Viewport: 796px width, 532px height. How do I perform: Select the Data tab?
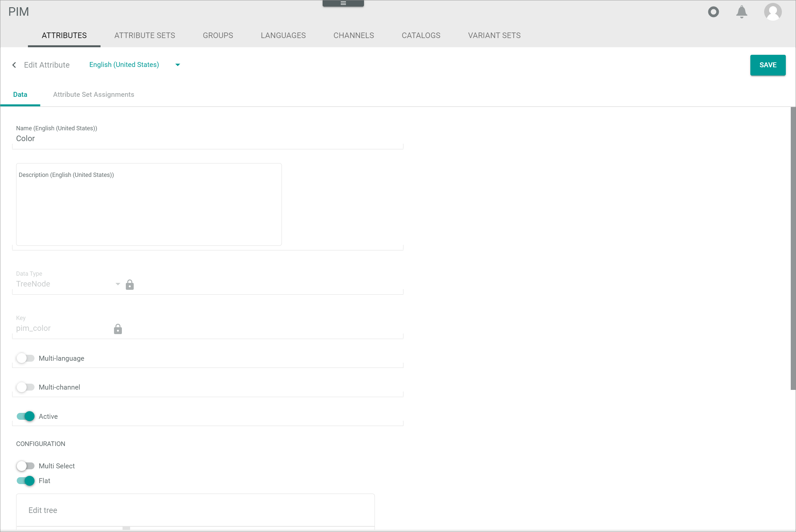tap(20, 94)
